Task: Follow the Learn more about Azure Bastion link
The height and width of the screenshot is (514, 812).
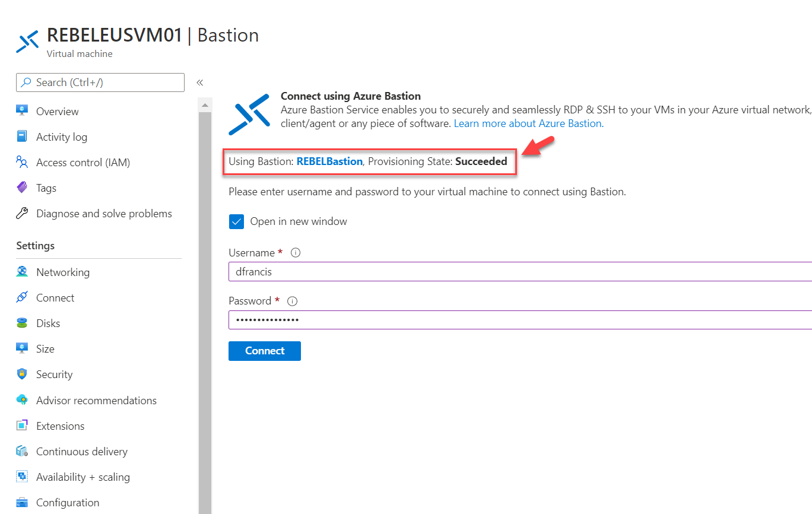Action: 529,123
